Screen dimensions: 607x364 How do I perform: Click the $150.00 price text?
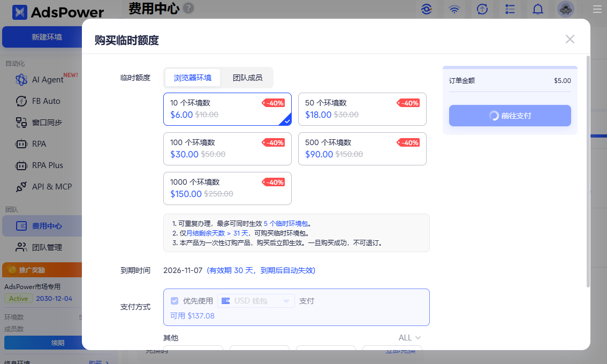[186, 194]
